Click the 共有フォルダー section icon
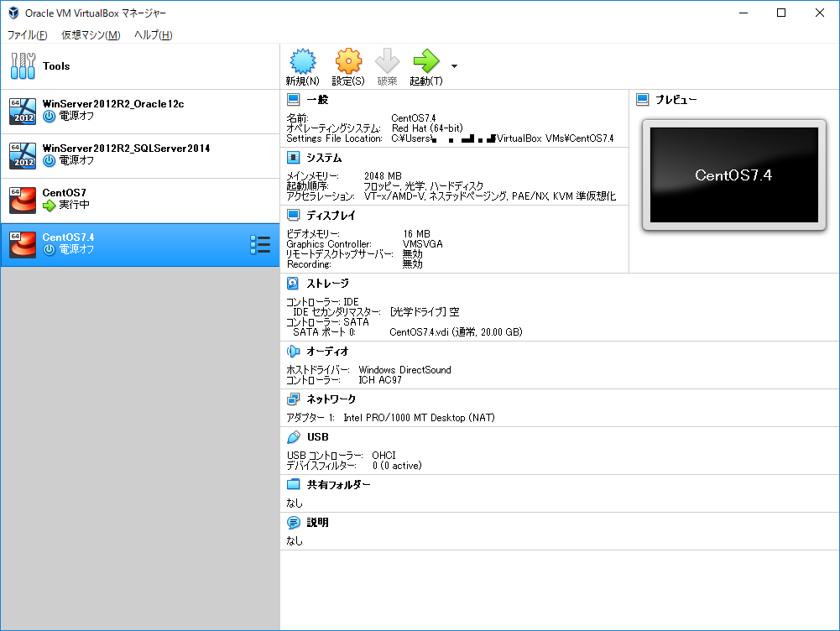The height and width of the screenshot is (631, 840). point(292,483)
